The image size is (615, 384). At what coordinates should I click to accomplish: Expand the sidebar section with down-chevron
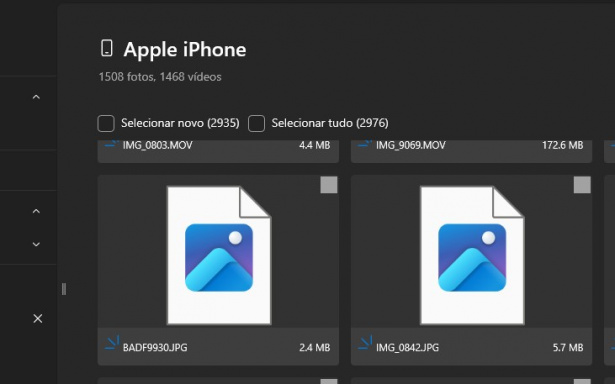point(36,244)
